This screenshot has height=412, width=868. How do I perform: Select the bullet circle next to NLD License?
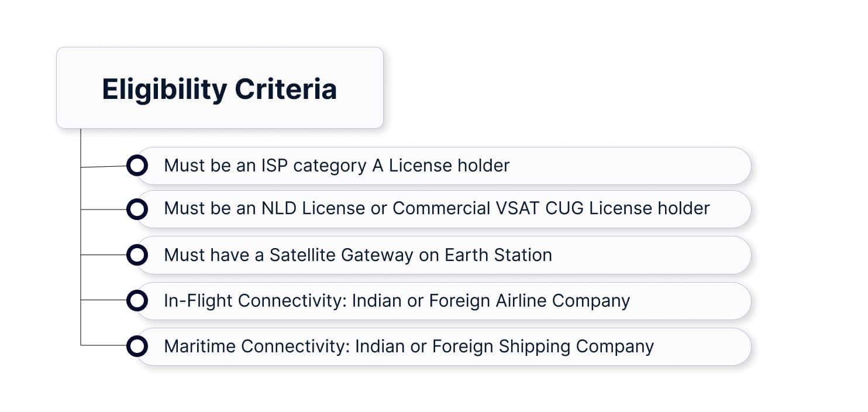pyautogui.click(x=137, y=209)
